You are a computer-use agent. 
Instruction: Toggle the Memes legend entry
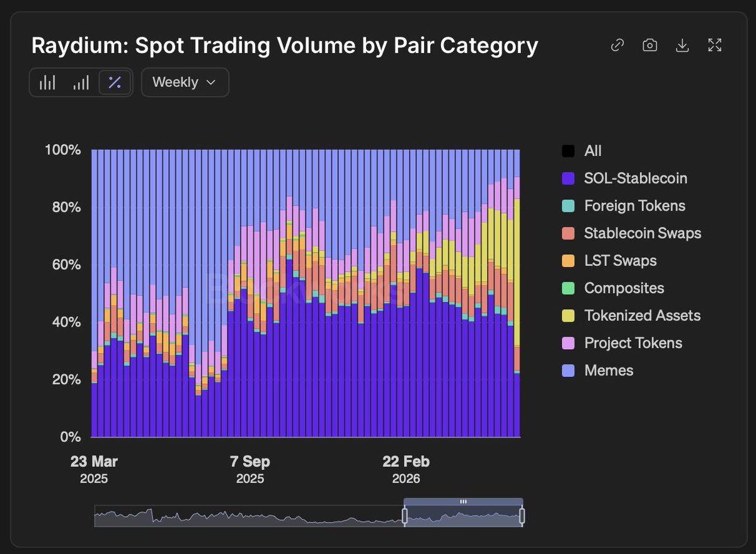(597, 371)
